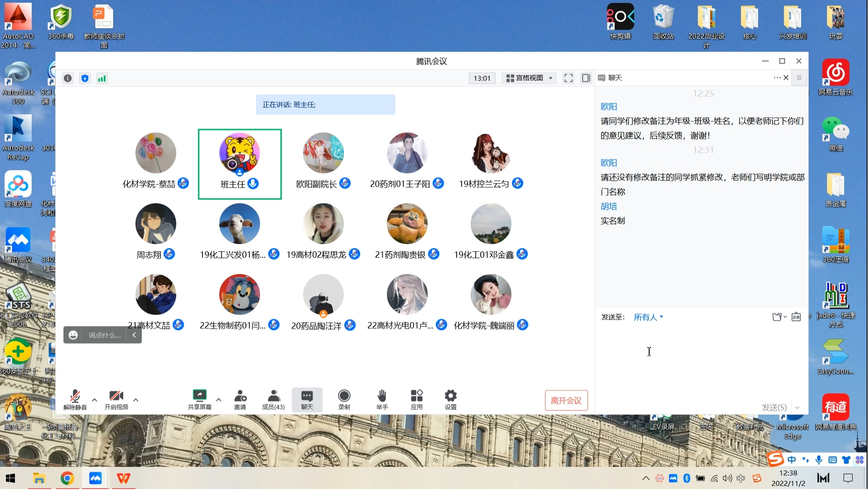Click the meeting info icon
868x490 pixels.
click(68, 78)
